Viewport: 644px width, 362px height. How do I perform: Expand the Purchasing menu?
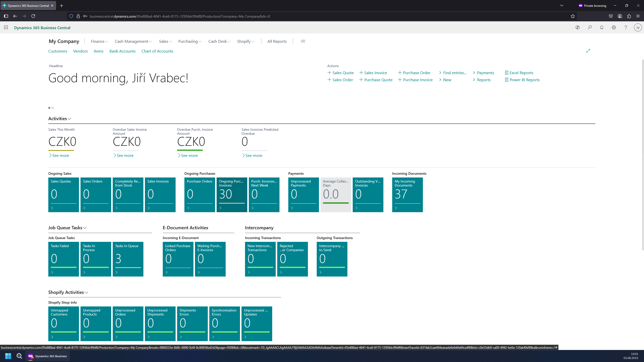coord(190,41)
